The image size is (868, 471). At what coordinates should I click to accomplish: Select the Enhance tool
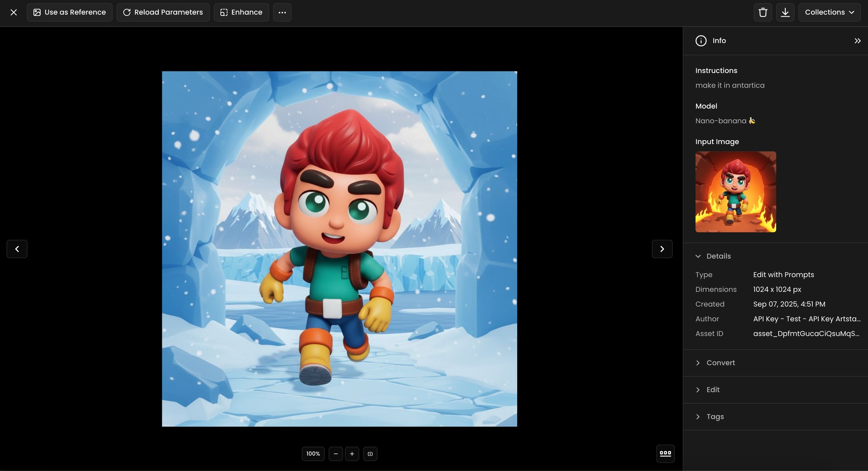point(241,12)
